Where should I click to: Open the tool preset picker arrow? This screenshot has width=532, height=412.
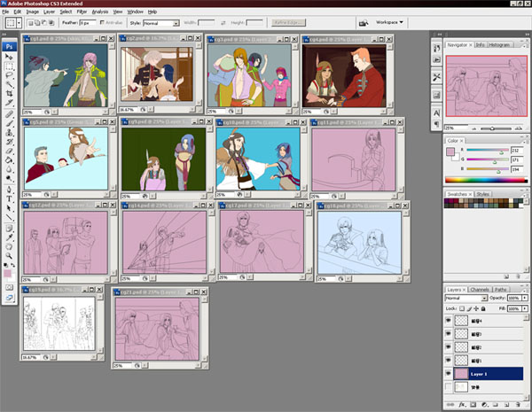[19, 23]
